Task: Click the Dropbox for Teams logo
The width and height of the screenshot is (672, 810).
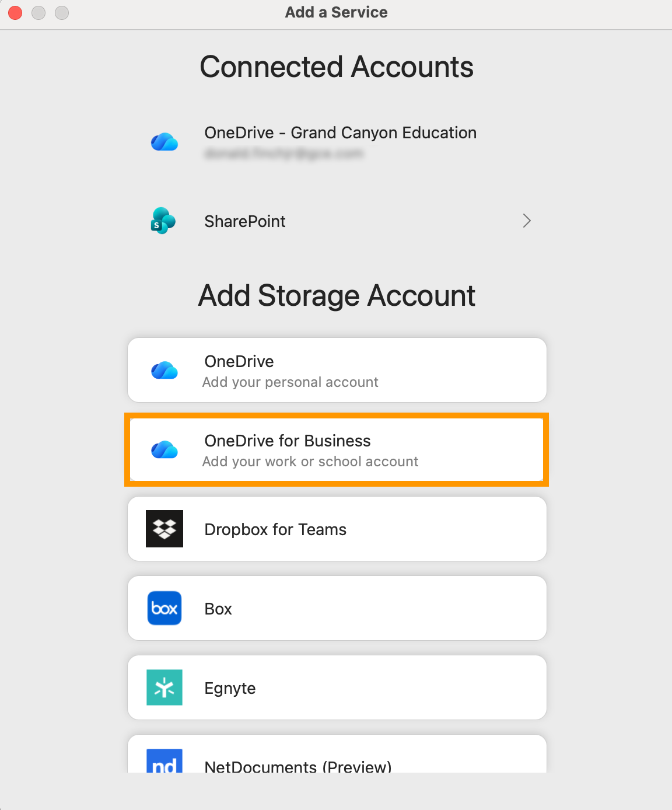Action: (x=164, y=529)
